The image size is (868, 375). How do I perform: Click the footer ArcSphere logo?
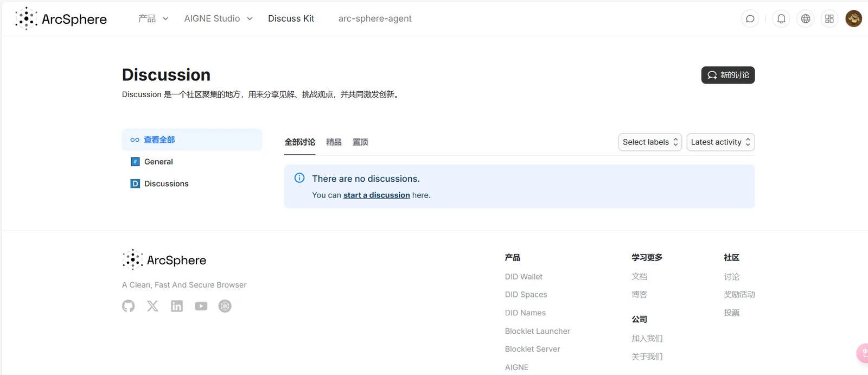point(164,260)
